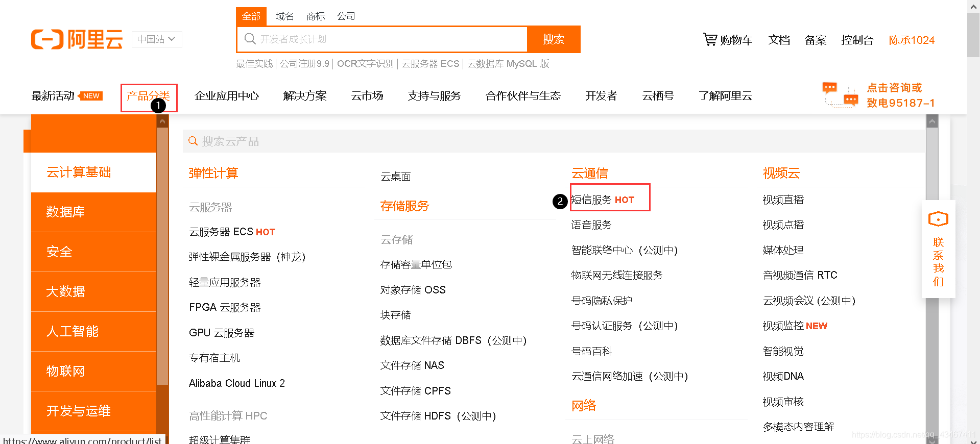This screenshot has width=980, height=444.
Task: Open 视频DNA link
Action: pyautogui.click(x=783, y=377)
